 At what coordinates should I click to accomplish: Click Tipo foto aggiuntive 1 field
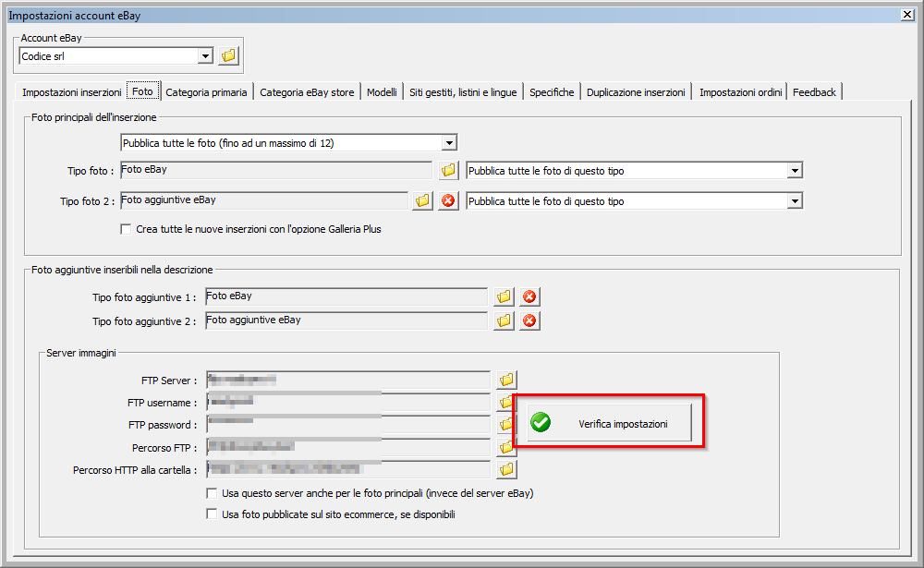click(x=346, y=296)
